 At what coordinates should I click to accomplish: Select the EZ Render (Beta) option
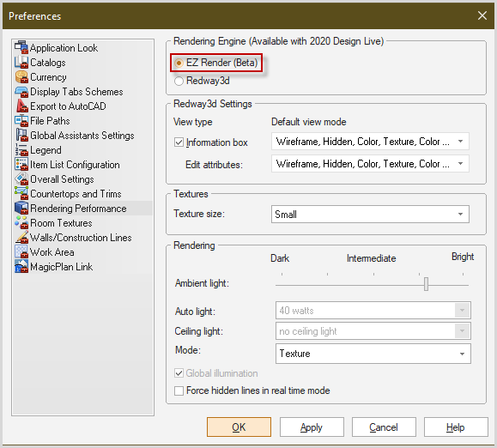point(179,63)
